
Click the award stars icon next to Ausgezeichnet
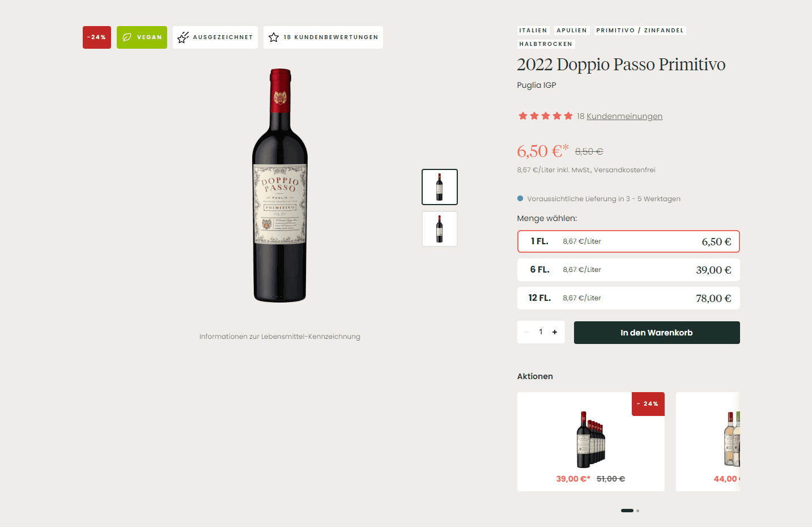183,37
